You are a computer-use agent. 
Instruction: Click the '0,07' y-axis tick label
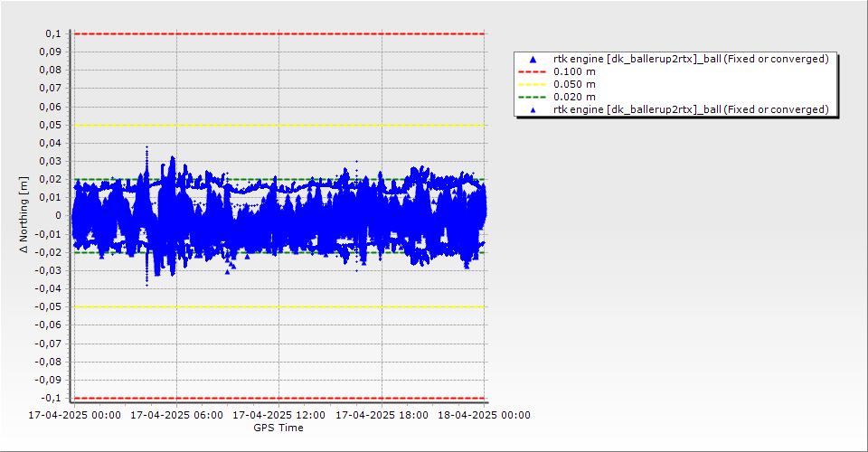51,89
